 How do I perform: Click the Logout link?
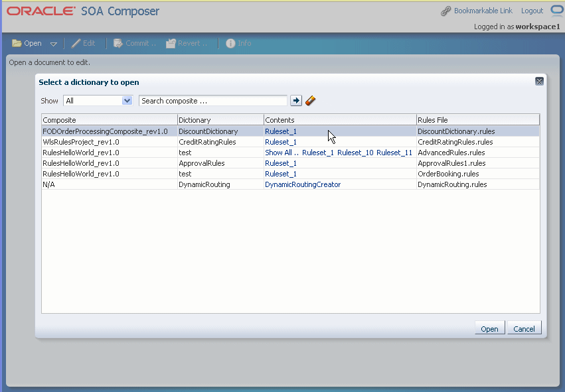(x=532, y=11)
